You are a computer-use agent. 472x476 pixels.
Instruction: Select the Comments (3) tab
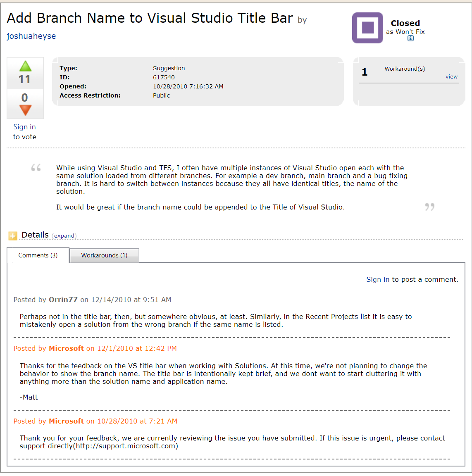(38, 255)
